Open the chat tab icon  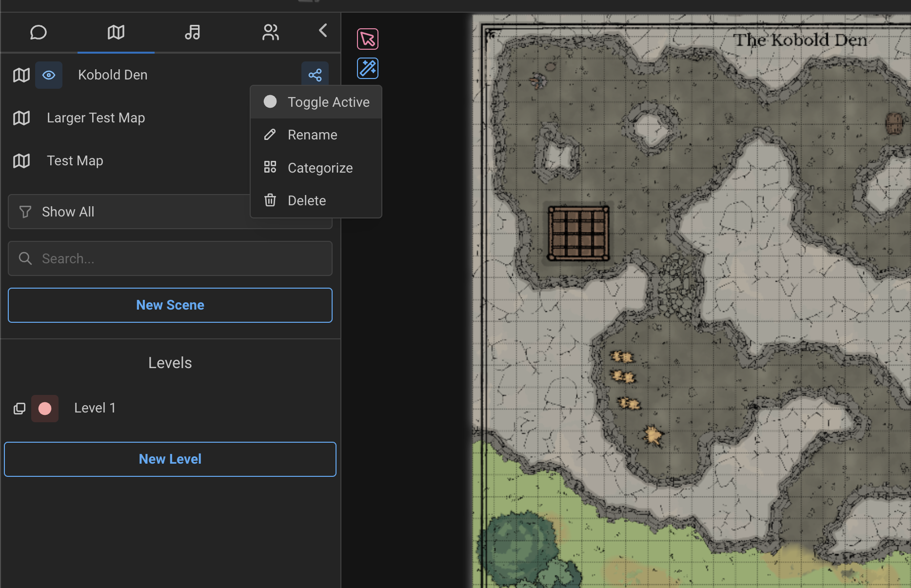click(38, 33)
